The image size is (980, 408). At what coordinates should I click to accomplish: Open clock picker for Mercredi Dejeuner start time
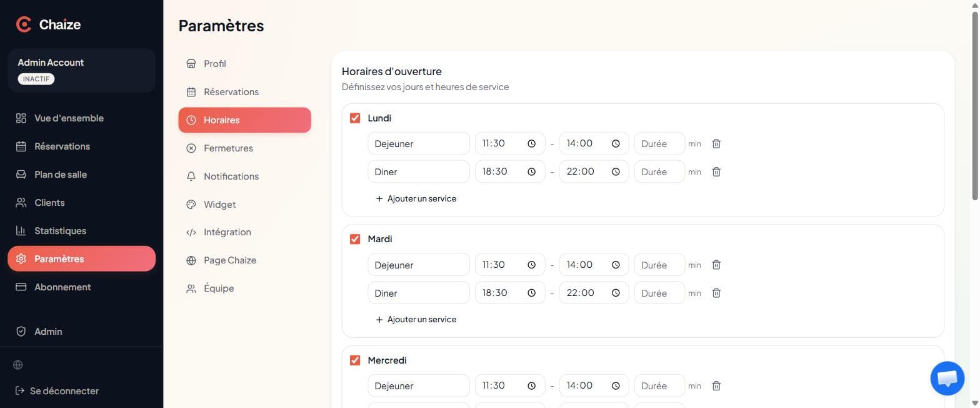click(x=531, y=385)
